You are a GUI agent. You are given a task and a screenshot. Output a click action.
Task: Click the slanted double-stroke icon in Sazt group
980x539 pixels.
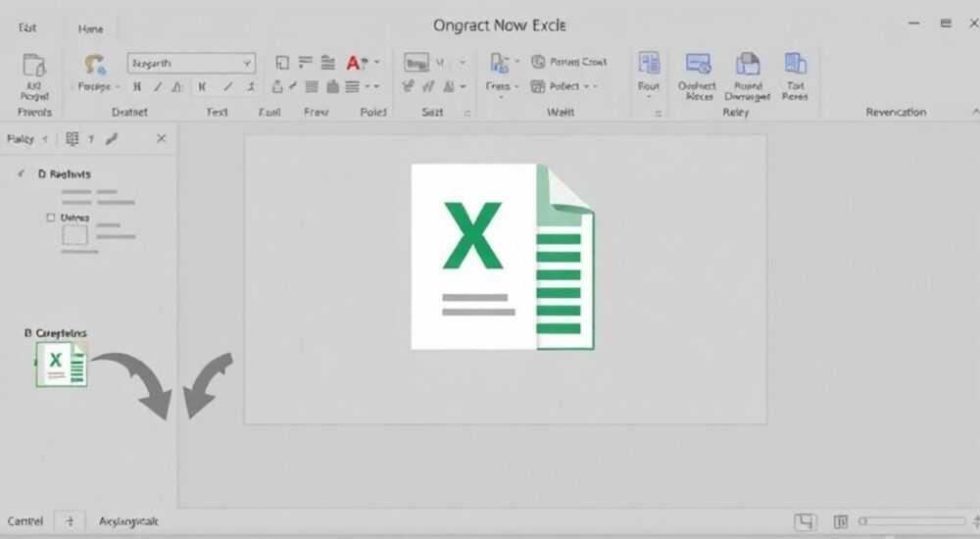[x=428, y=86]
